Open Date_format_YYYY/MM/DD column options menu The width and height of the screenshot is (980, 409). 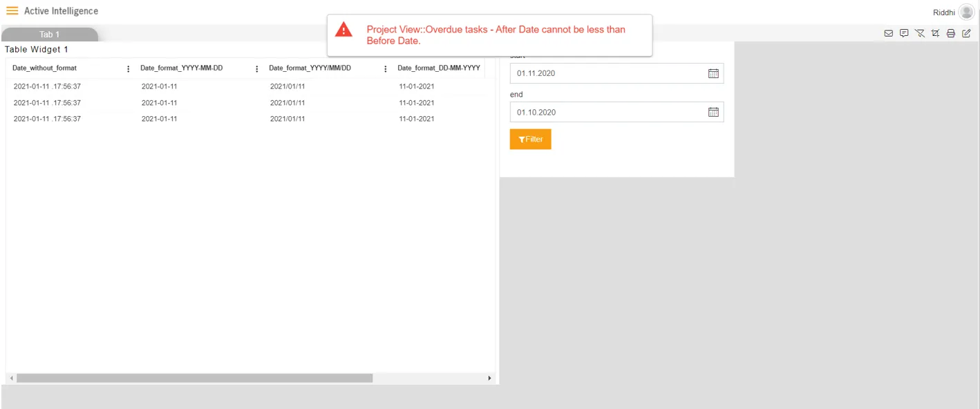(386, 69)
